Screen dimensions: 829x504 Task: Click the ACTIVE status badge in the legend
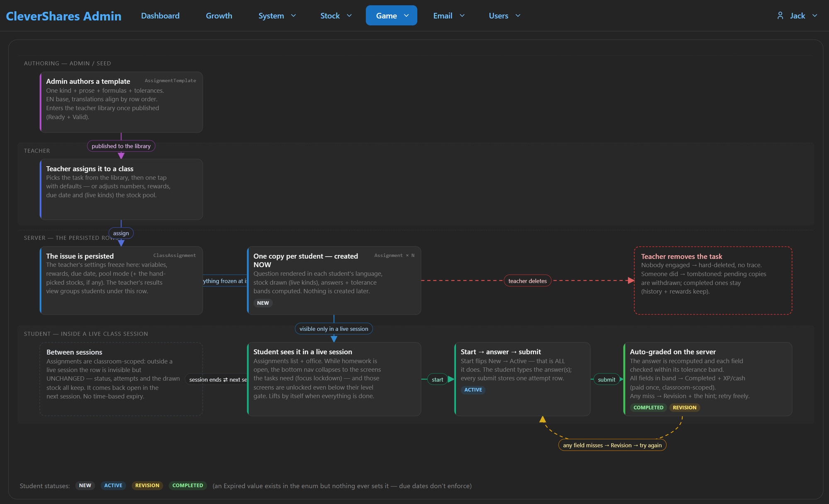click(x=113, y=486)
